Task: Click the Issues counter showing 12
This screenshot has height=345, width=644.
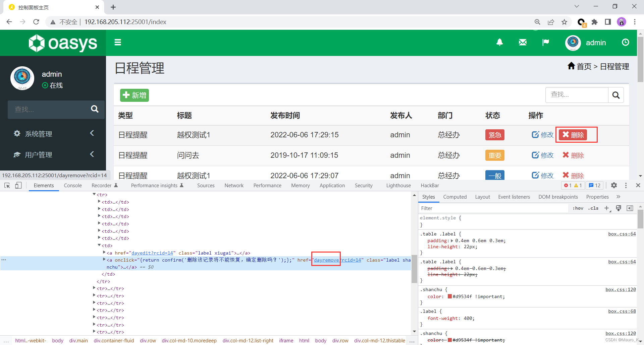Action: [x=594, y=185]
